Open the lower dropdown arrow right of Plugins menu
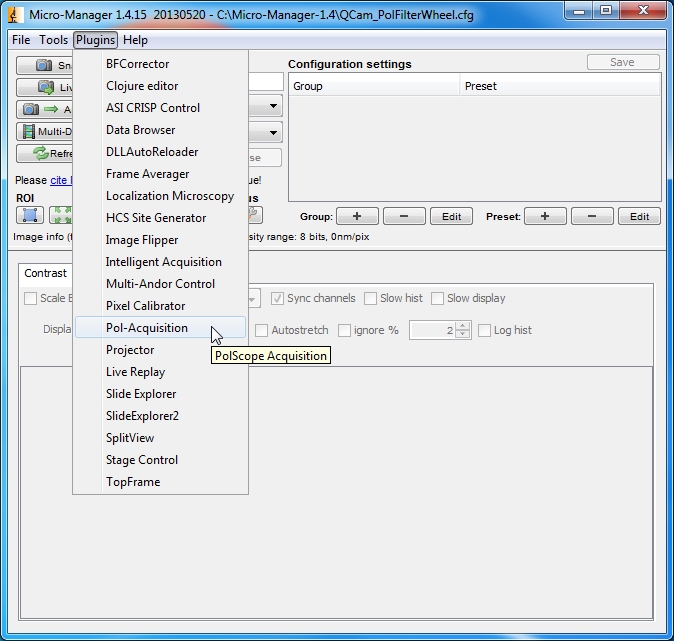The image size is (674, 641). click(273, 132)
